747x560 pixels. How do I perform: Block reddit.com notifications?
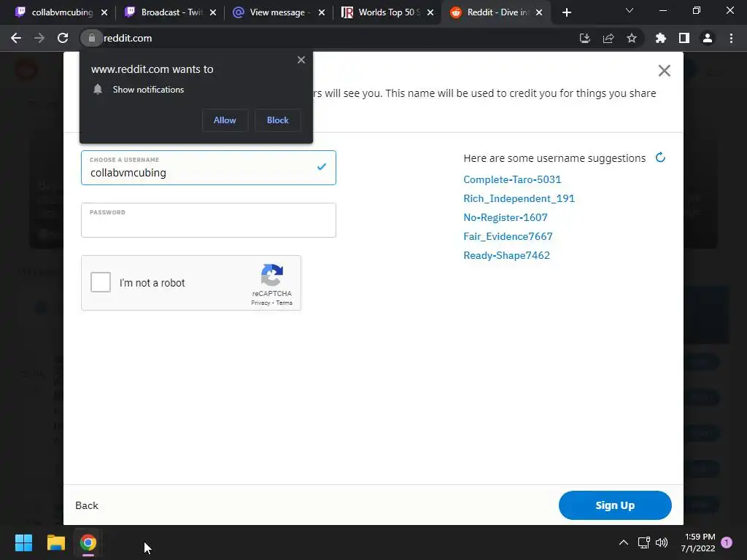278,120
